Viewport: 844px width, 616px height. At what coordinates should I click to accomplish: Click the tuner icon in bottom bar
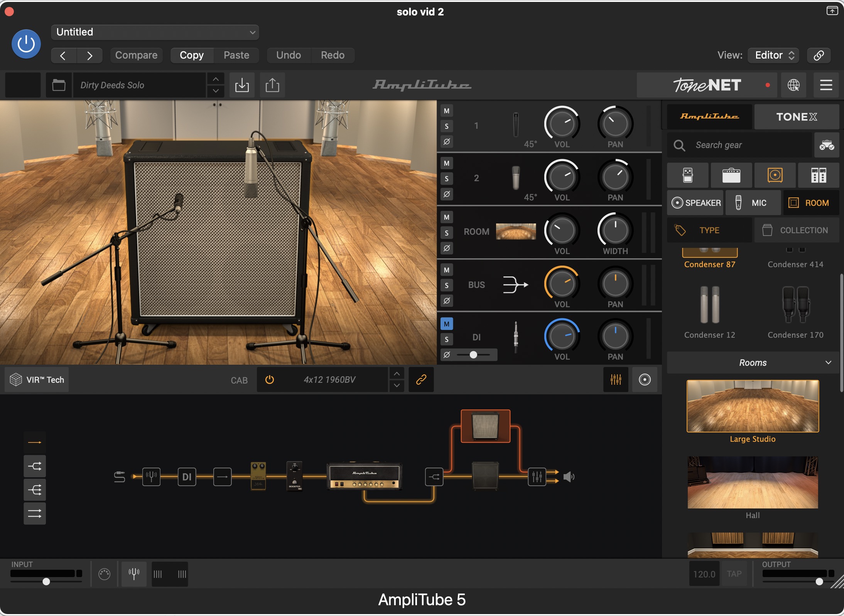134,574
